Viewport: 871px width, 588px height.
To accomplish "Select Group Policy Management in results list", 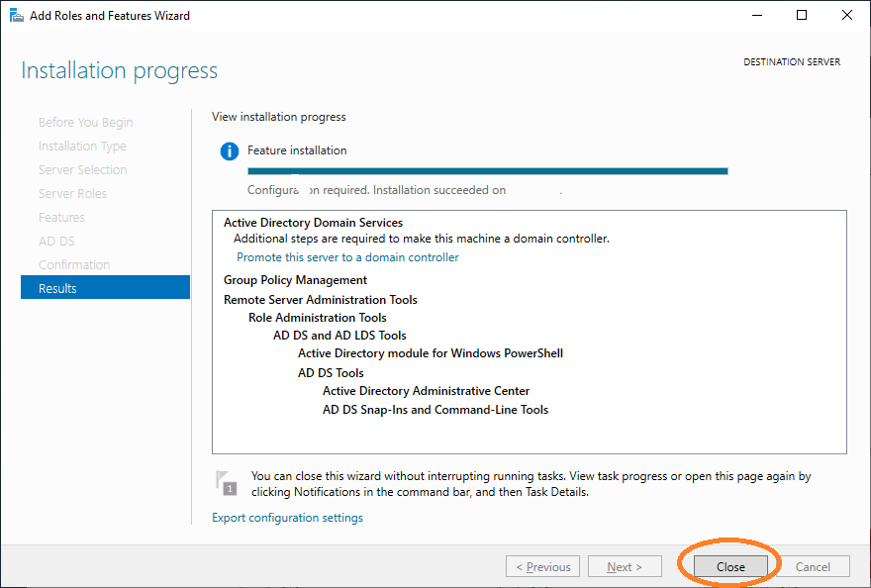I will [295, 279].
